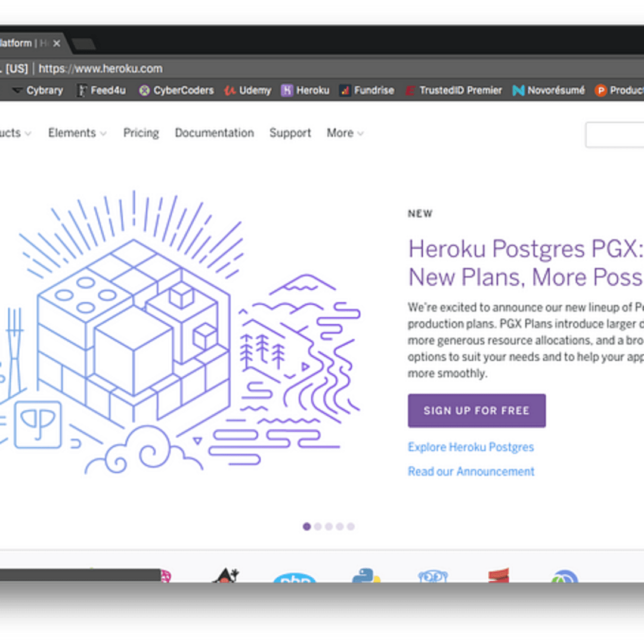Click the PHP language logo
This screenshot has width=644, height=644.
pos(295,577)
